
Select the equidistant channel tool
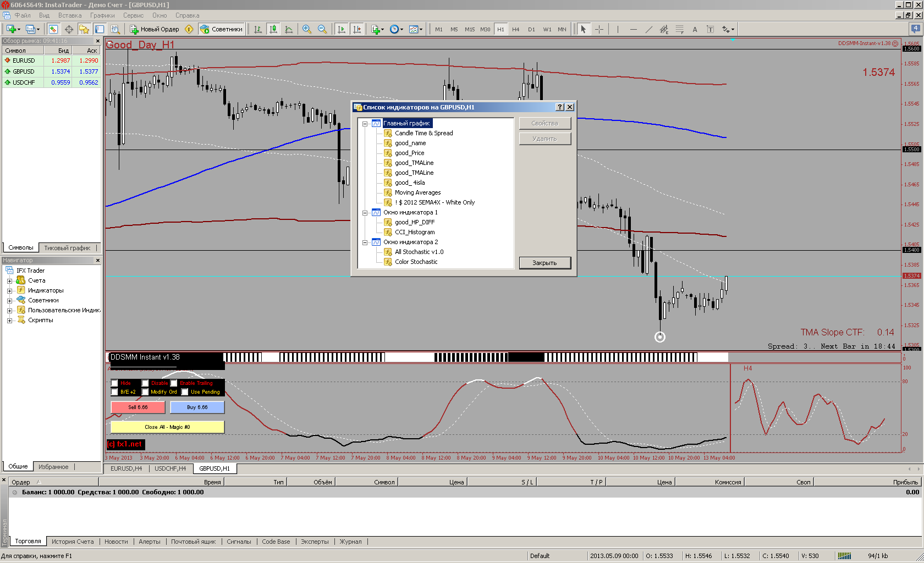pyautogui.click(x=664, y=29)
